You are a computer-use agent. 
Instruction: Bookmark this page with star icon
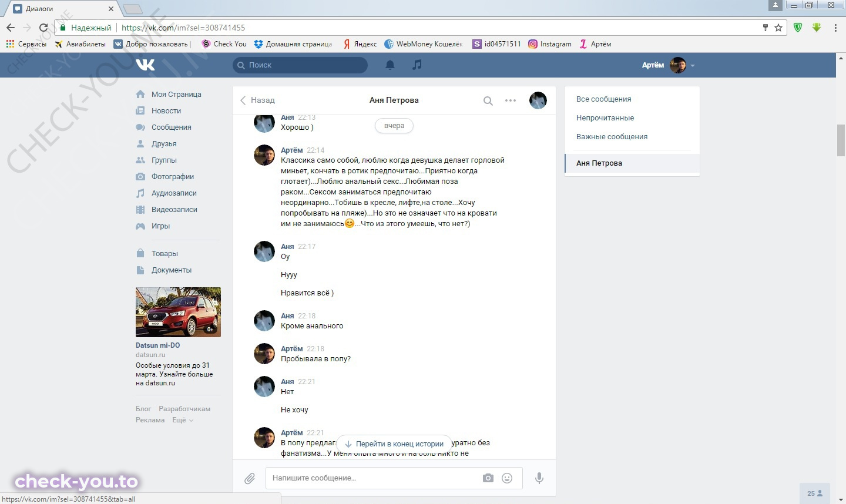pos(778,28)
